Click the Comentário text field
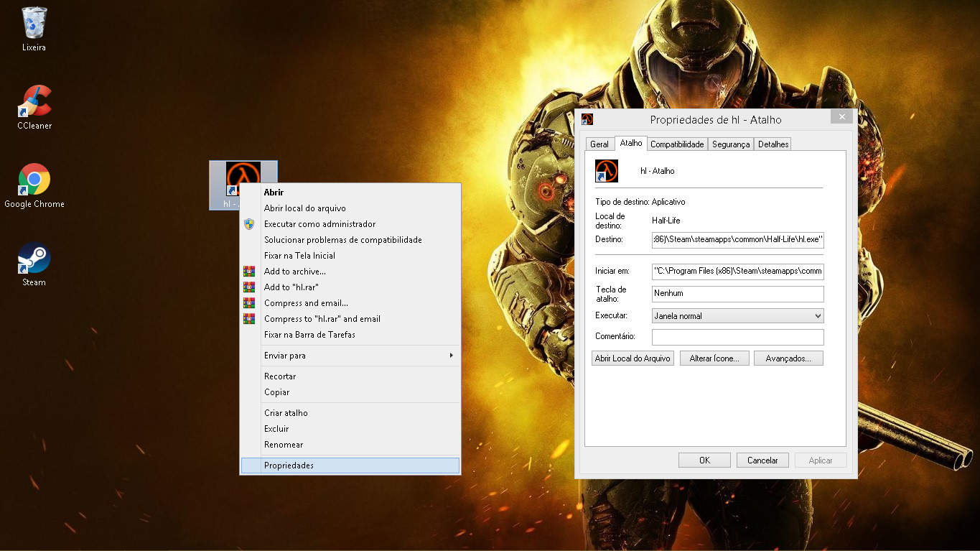 (x=737, y=337)
